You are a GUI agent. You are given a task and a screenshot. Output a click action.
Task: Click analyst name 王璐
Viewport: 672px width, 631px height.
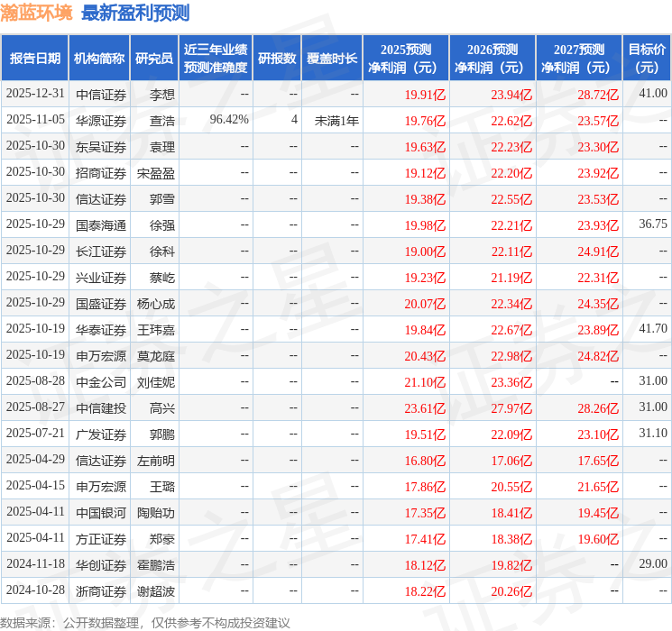click(162, 487)
